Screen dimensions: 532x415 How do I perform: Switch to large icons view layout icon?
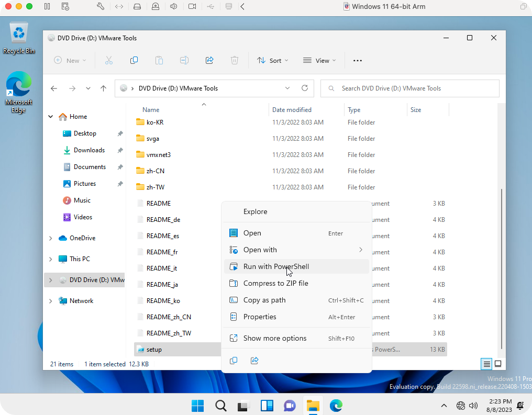pos(498,364)
